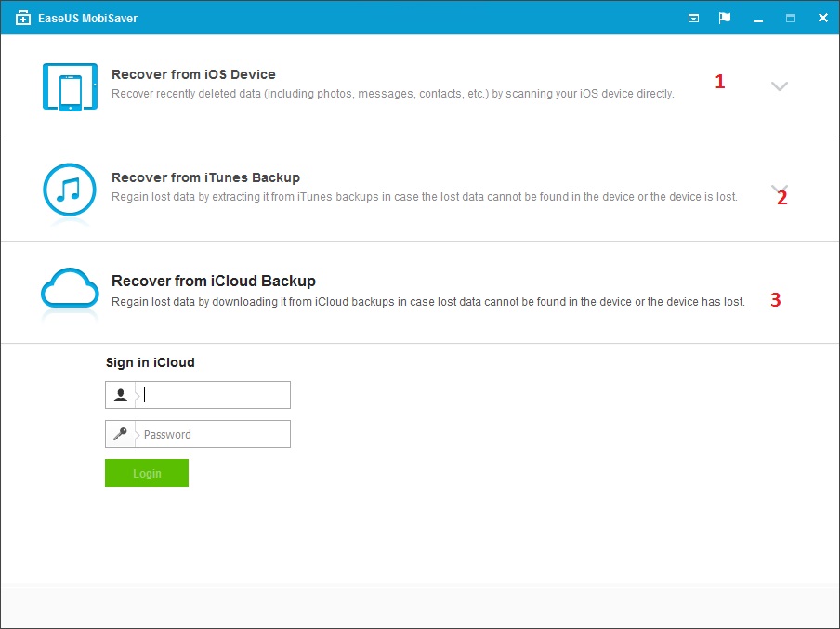Click into the Password field
The width and height of the screenshot is (840, 629).
(214, 434)
